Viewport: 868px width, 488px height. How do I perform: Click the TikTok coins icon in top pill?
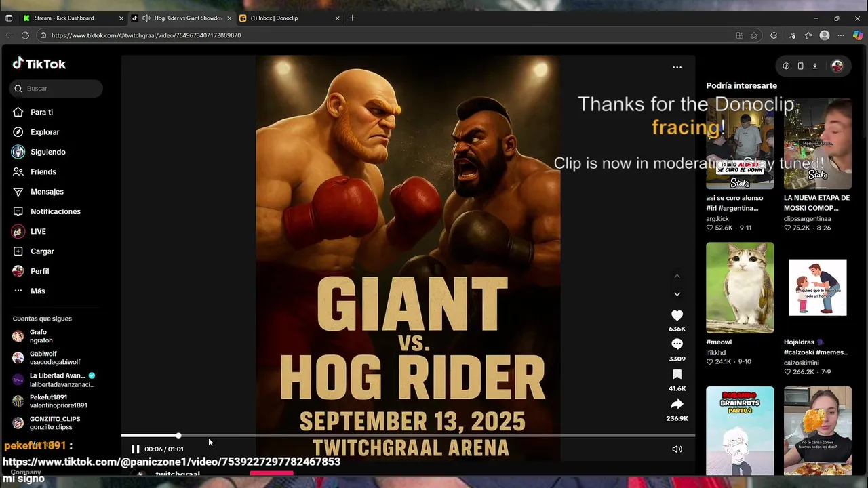786,66
